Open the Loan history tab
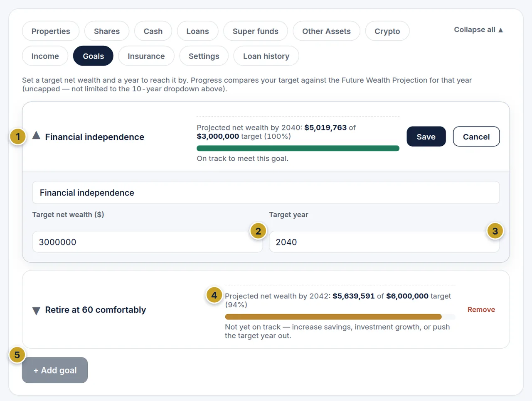Viewport: 532px width, 401px height. [266, 56]
